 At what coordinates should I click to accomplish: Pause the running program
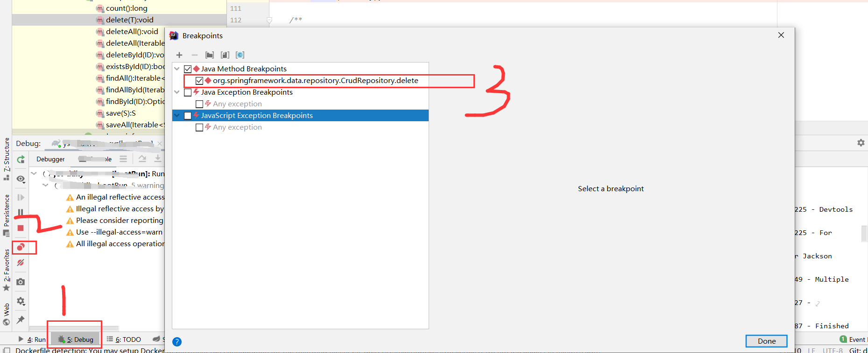pos(21,212)
